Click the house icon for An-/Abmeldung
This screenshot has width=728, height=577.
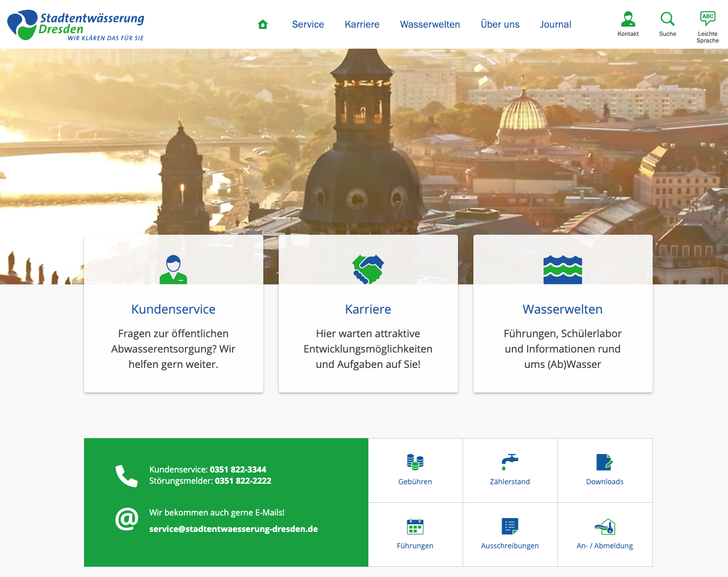coord(605,526)
